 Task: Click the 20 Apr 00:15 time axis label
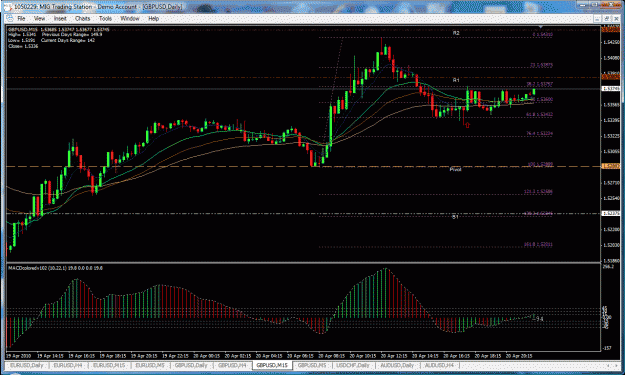pos(206,355)
